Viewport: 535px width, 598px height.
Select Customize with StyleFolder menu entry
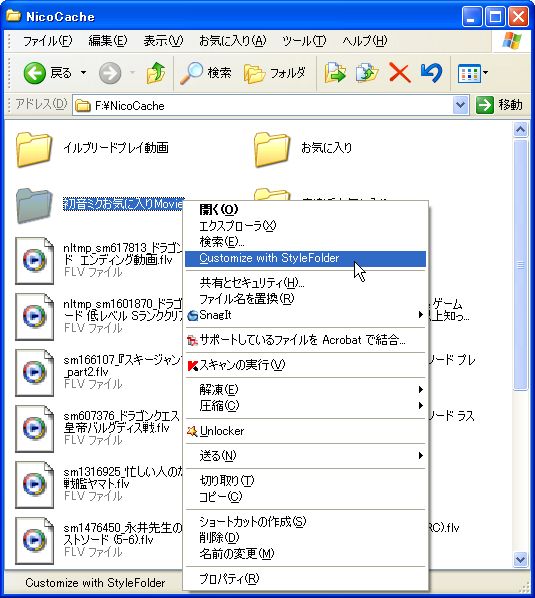[x=305, y=259]
